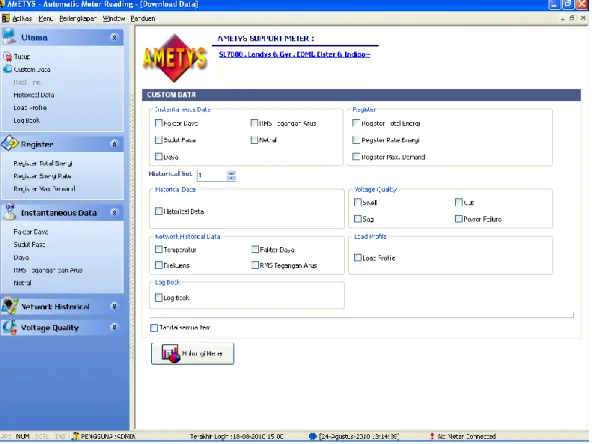Screen dimensions: 592x444
Task: Click the Voltage Quality panel icon
Action: click(10, 327)
